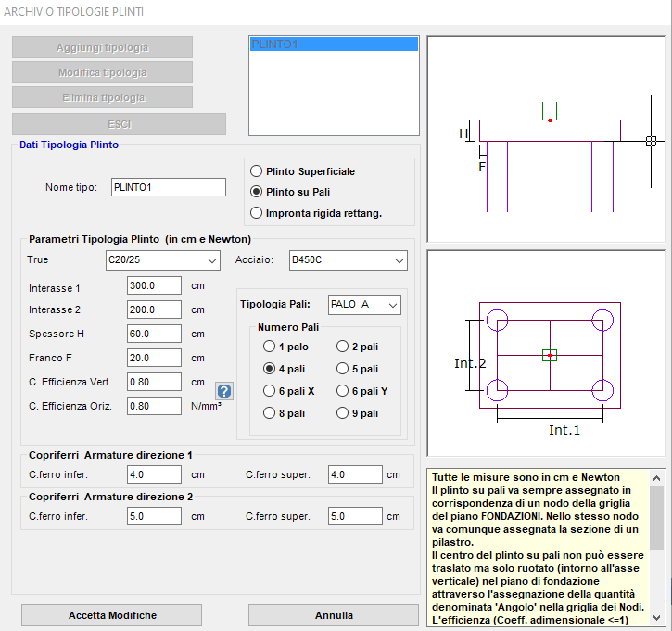Click Aggiungi tipologia button
The height and width of the screenshot is (631, 672).
(103, 47)
